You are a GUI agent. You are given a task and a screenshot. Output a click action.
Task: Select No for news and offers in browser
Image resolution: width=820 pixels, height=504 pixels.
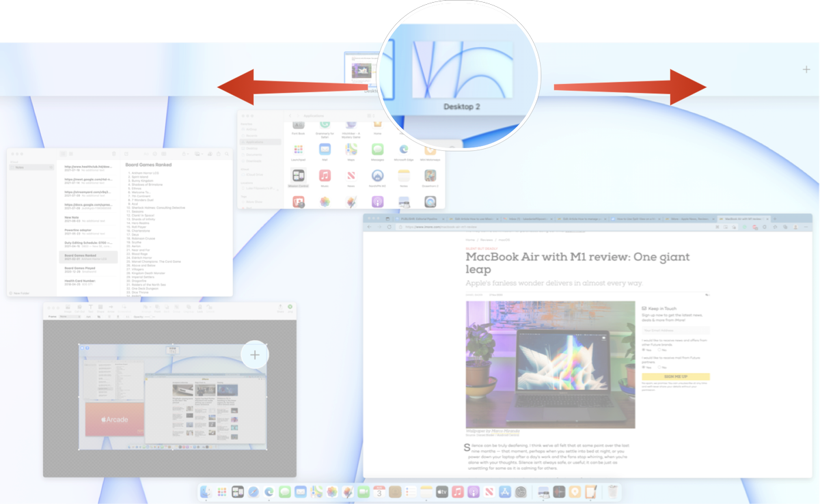tap(659, 350)
